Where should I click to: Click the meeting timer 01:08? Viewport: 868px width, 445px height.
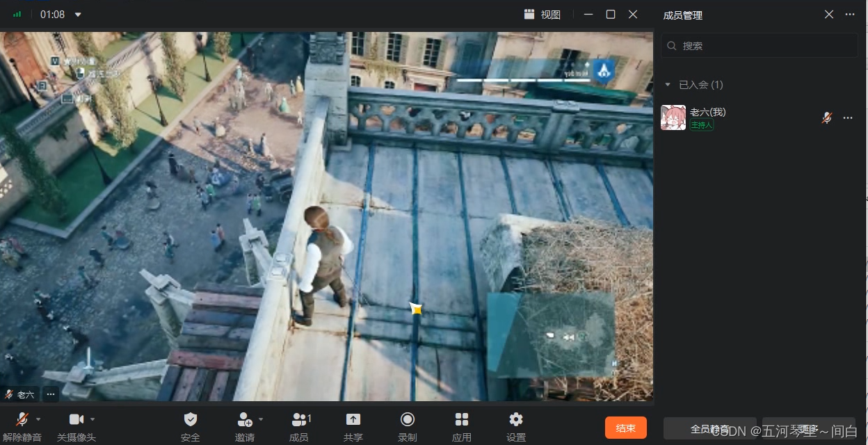click(x=53, y=15)
